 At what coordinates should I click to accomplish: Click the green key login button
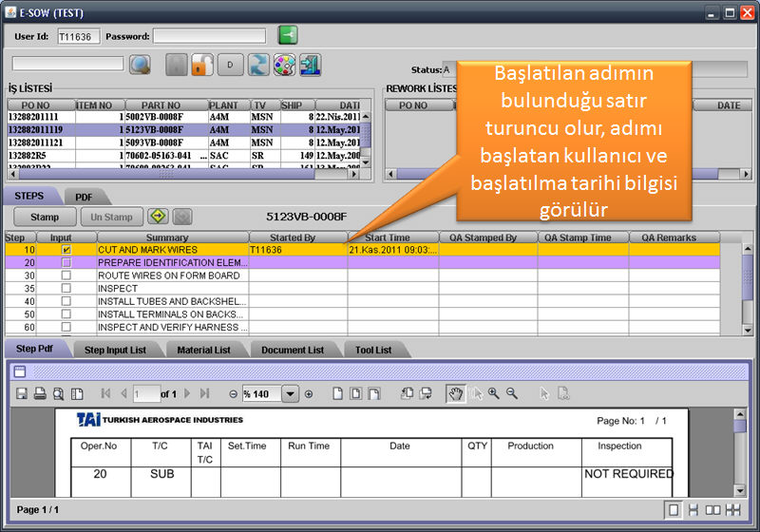click(288, 35)
